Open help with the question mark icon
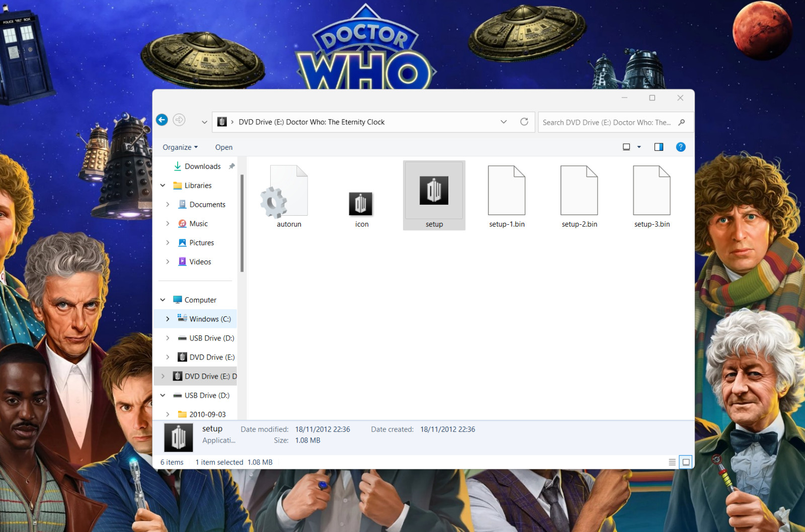 [681, 147]
